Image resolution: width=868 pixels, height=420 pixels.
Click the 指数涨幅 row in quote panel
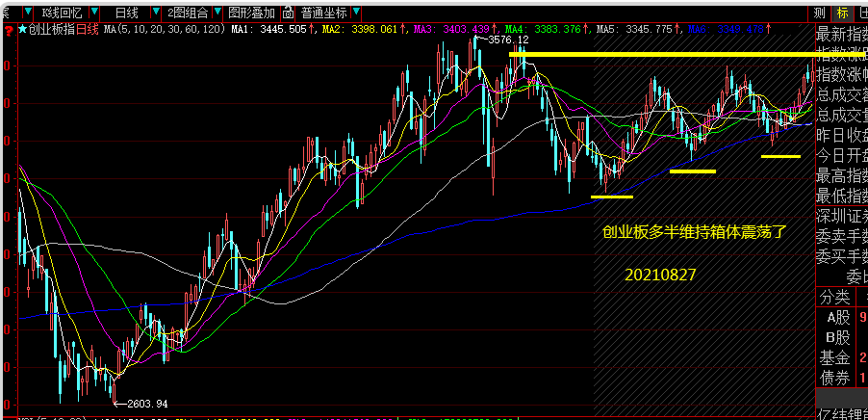[841, 75]
